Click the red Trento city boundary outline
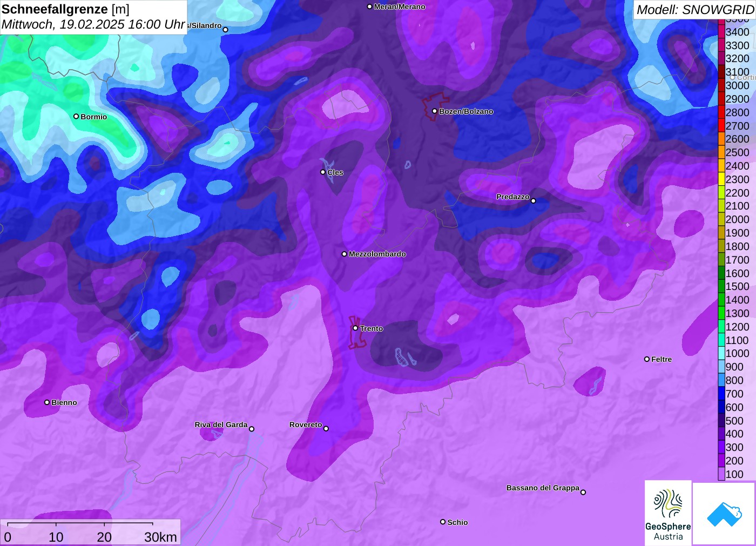Viewport: 756px width, 546px height. [357, 333]
